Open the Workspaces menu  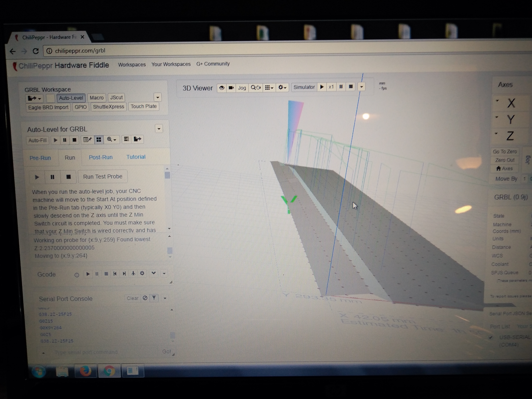click(132, 65)
